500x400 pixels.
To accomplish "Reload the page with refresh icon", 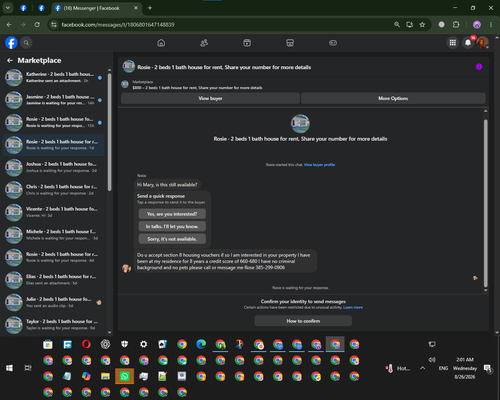I will pos(37,25).
